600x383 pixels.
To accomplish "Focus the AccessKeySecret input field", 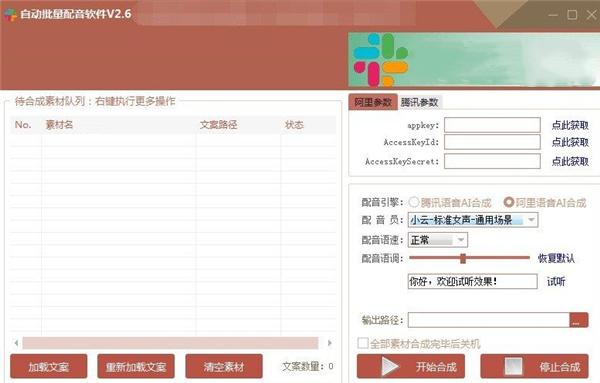I will (x=492, y=161).
